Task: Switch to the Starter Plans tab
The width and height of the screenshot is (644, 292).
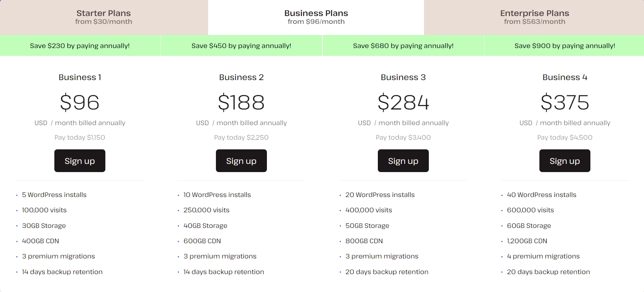Action: click(103, 17)
